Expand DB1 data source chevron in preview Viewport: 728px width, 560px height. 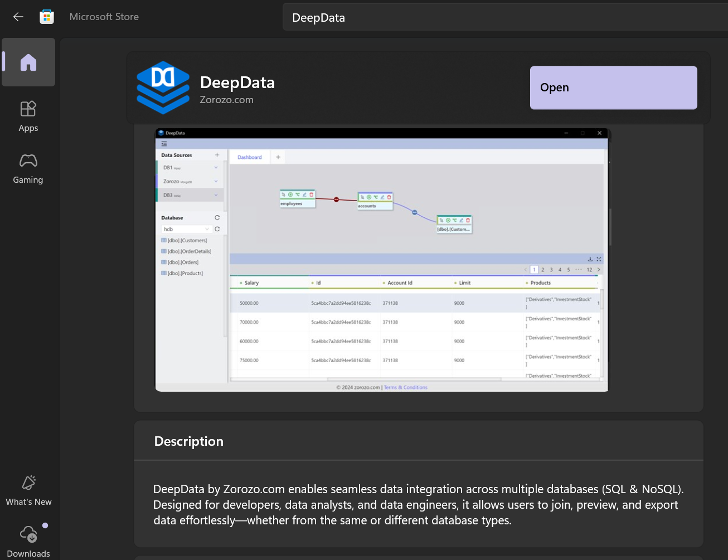click(x=216, y=168)
